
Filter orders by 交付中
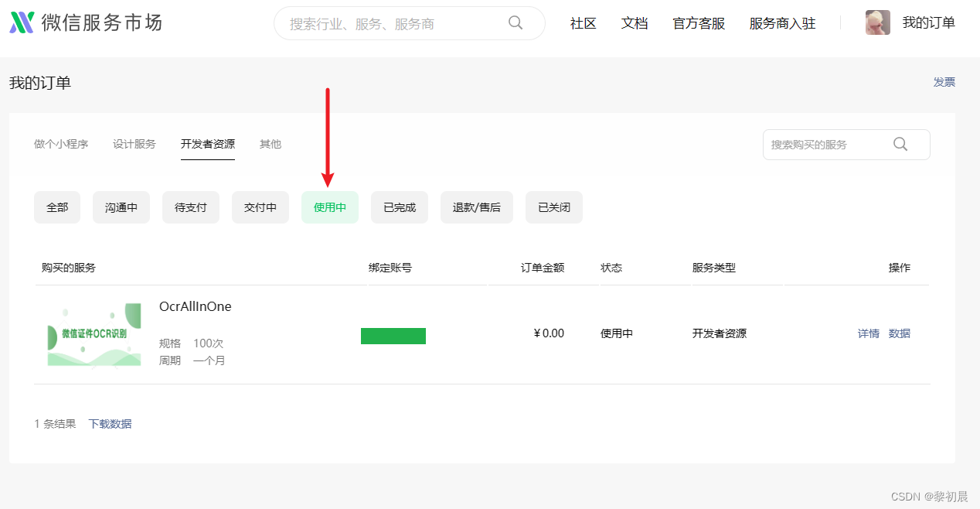point(260,207)
